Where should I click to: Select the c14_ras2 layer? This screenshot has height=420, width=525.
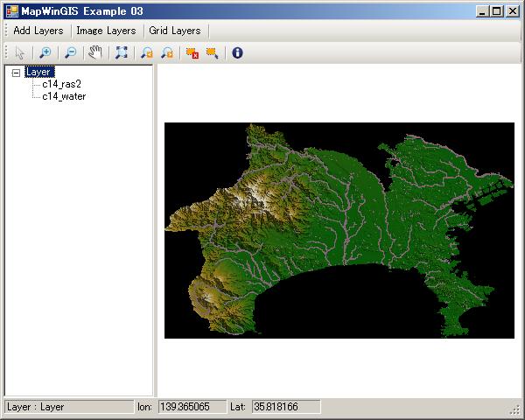click(x=61, y=84)
